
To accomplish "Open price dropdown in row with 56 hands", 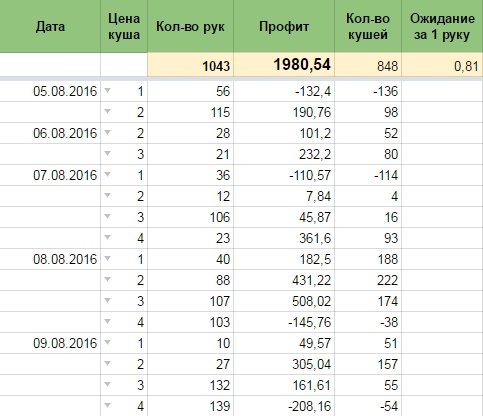I will pos(107,90).
